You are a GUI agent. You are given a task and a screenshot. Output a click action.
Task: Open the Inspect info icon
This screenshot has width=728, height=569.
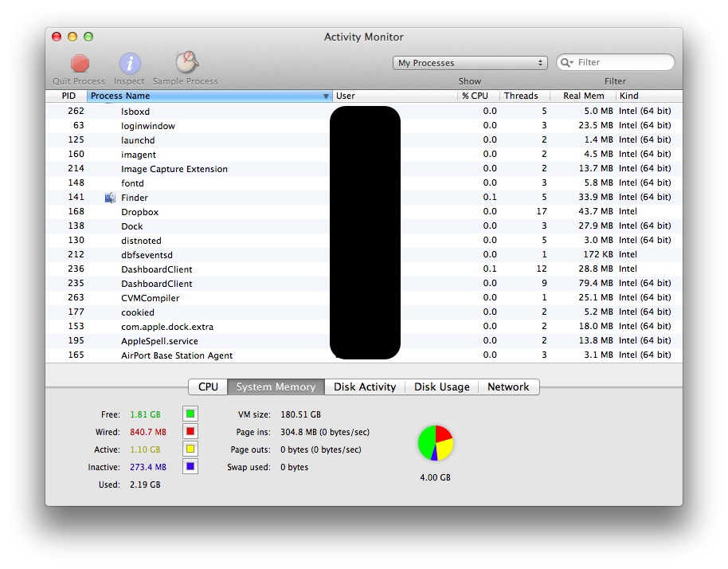click(x=130, y=63)
